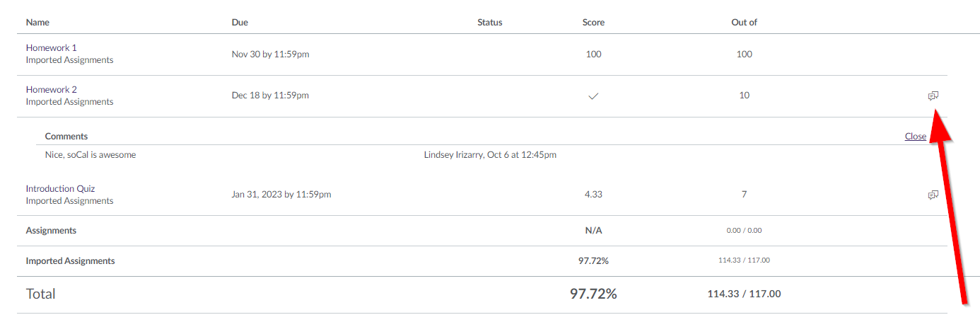The height and width of the screenshot is (327, 980).
Task: Click the Dec 18 due date
Action: 270,96
